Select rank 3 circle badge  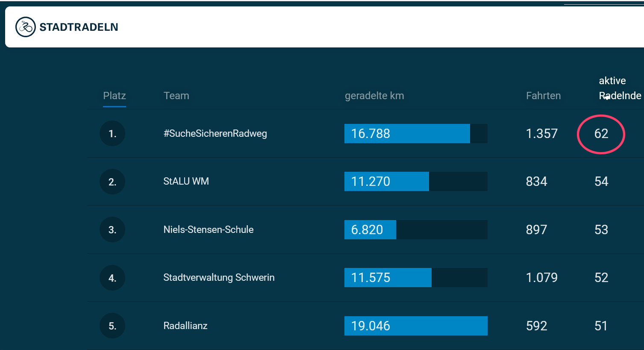click(112, 229)
